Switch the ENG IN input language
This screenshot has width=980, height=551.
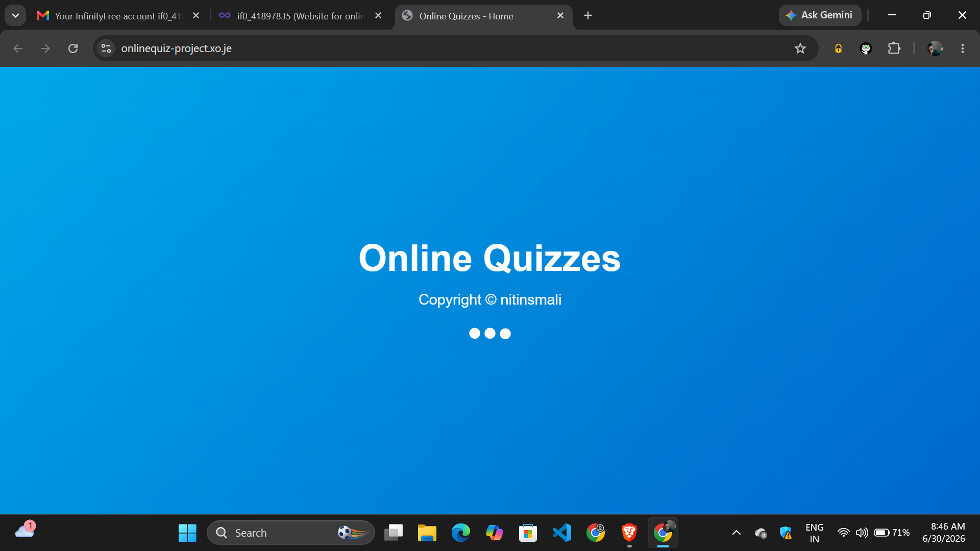(x=815, y=533)
